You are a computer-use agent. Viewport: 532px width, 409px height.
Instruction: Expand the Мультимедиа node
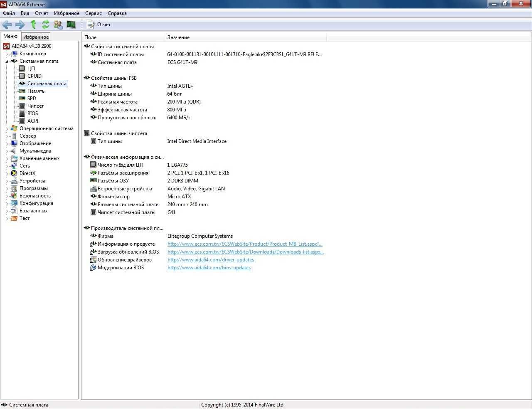(7, 151)
